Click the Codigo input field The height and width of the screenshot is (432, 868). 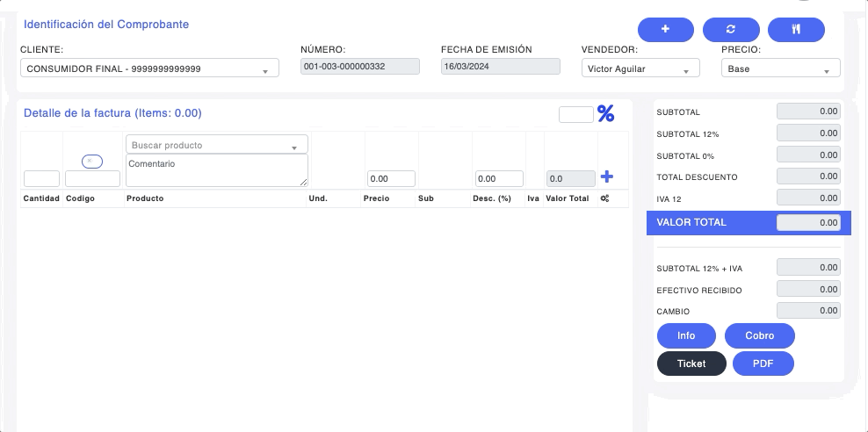click(x=92, y=178)
